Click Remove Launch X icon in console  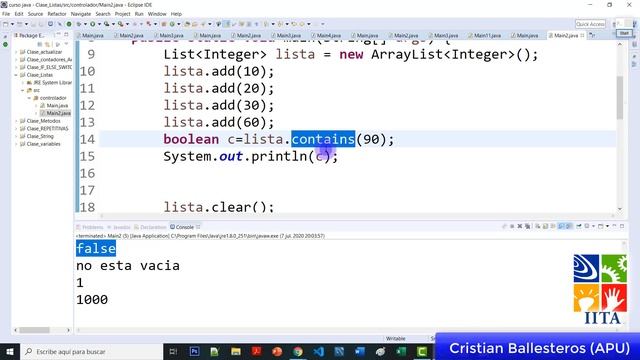point(520,226)
